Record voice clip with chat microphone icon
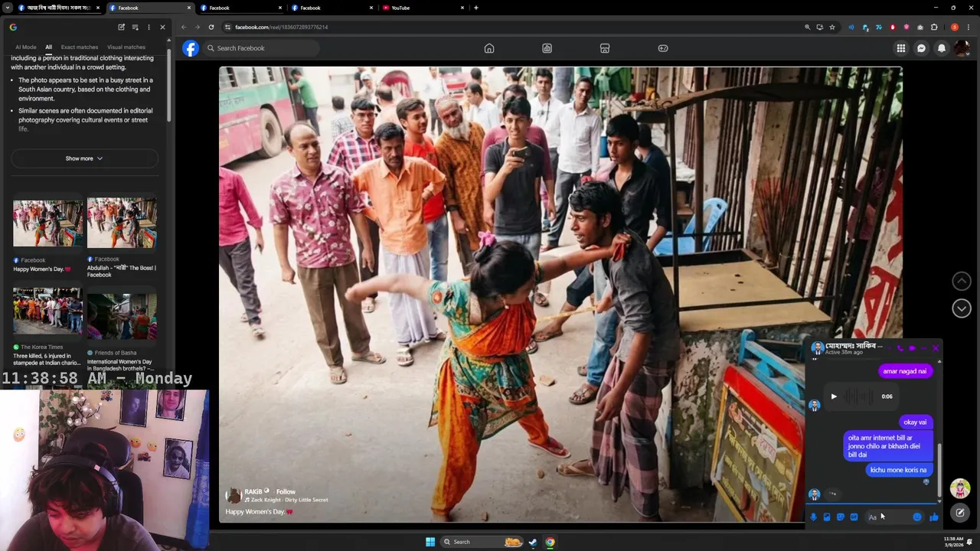This screenshot has width=980, height=551. click(813, 517)
